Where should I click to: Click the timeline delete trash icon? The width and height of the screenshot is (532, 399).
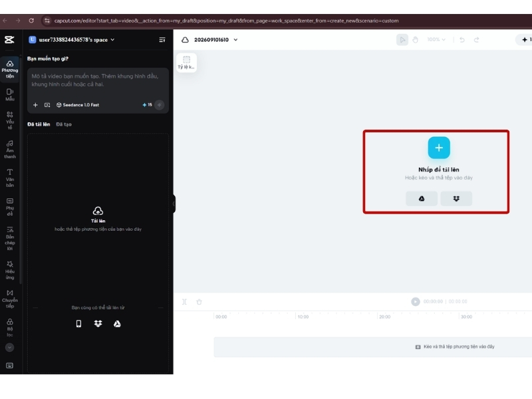pyautogui.click(x=199, y=302)
